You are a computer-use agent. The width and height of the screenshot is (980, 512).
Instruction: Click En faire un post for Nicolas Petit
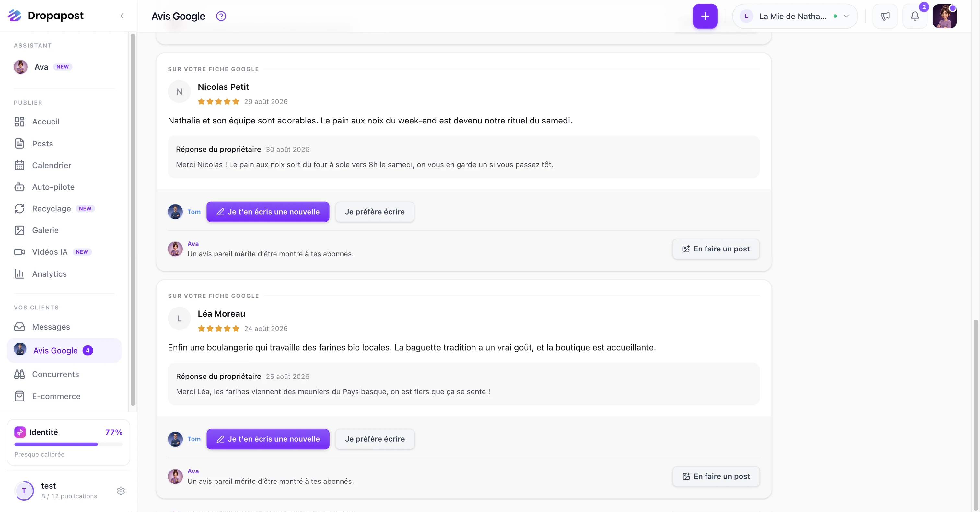point(716,249)
